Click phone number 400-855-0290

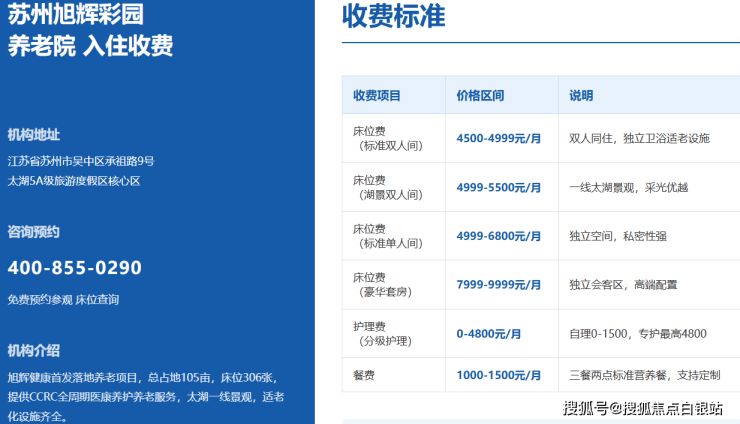click(75, 268)
